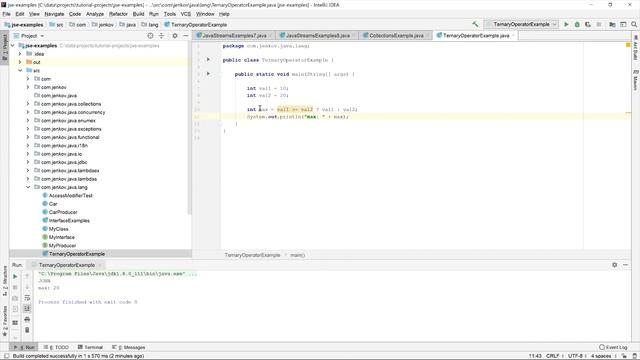Open the run configuration dropdown TernaryOperatorExample
The width and height of the screenshot is (640, 360).
point(521,24)
